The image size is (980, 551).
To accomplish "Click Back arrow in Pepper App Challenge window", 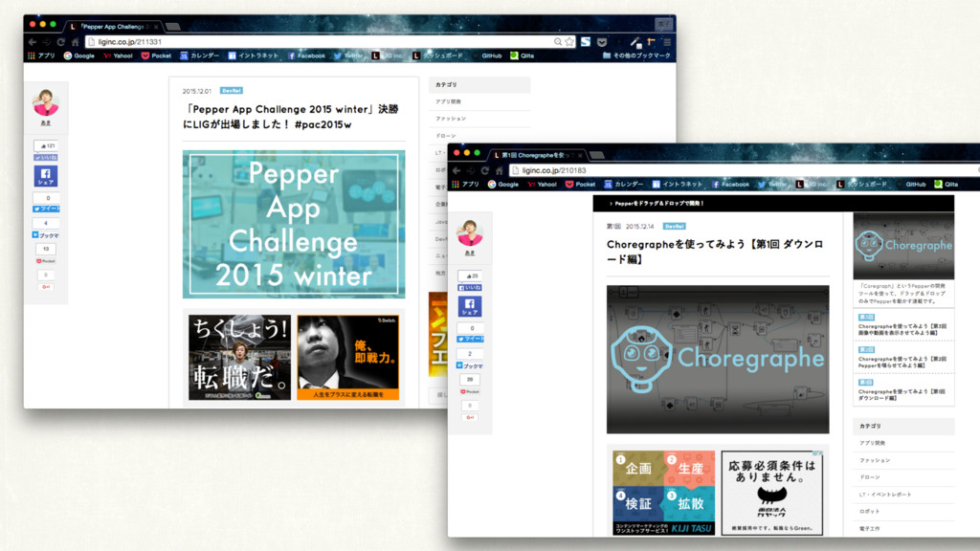I will coord(32,42).
